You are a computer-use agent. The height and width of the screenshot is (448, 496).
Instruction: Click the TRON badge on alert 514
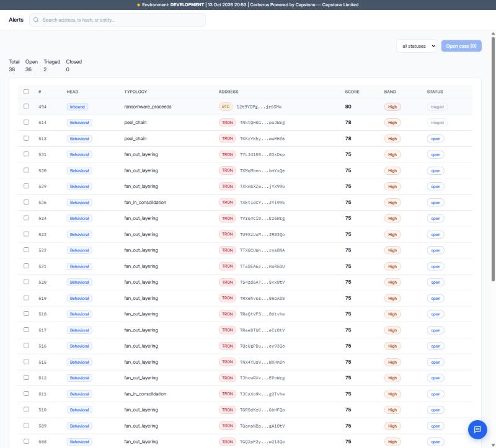227,122
